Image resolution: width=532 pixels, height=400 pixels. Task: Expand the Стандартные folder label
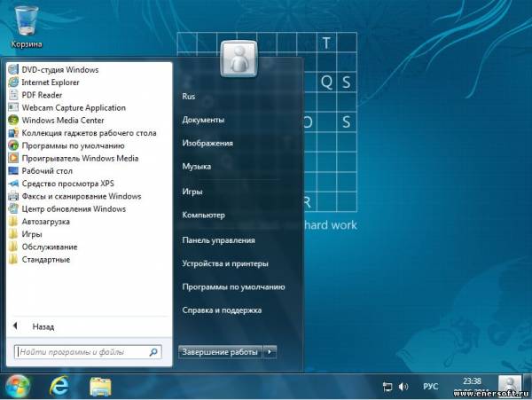coord(46,260)
